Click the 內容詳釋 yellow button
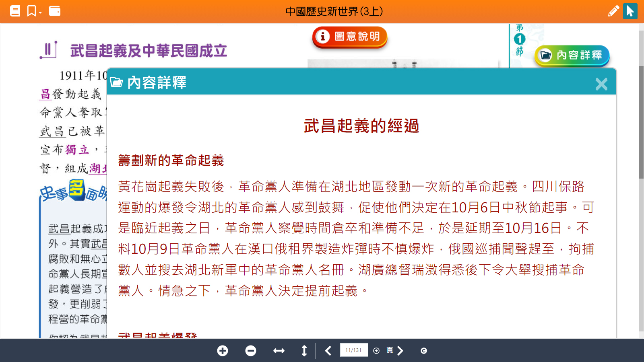644x362 pixels. (572, 55)
